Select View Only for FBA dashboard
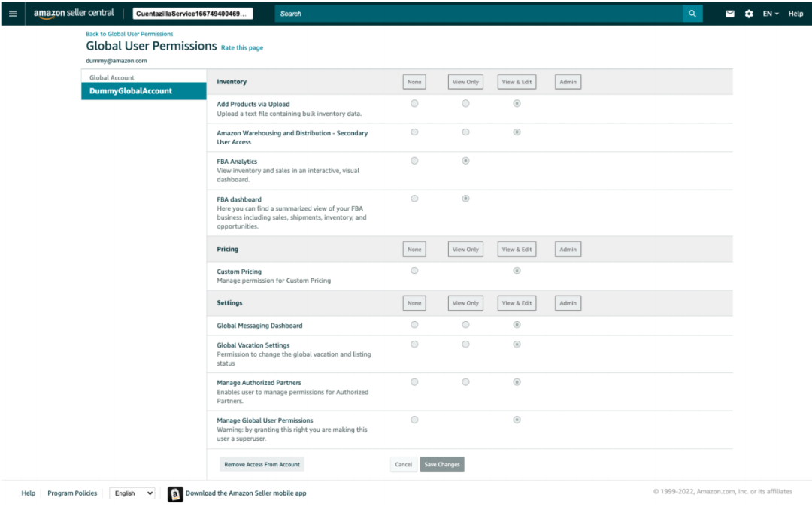The height and width of the screenshot is (513, 812). point(465,199)
